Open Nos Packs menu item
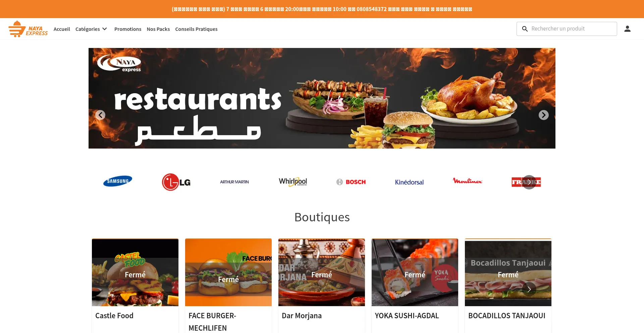The width and height of the screenshot is (644, 333). pos(158,29)
